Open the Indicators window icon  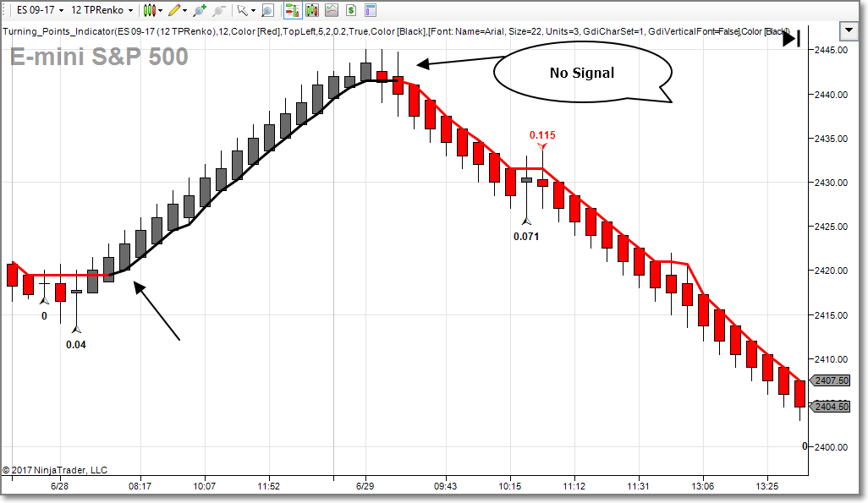tap(331, 10)
